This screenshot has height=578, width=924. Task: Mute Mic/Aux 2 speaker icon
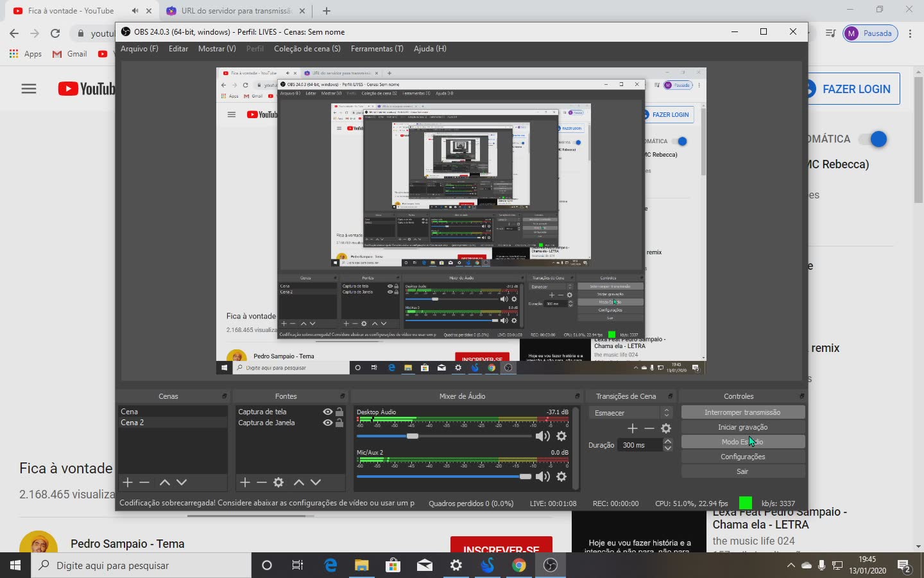[x=543, y=477]
